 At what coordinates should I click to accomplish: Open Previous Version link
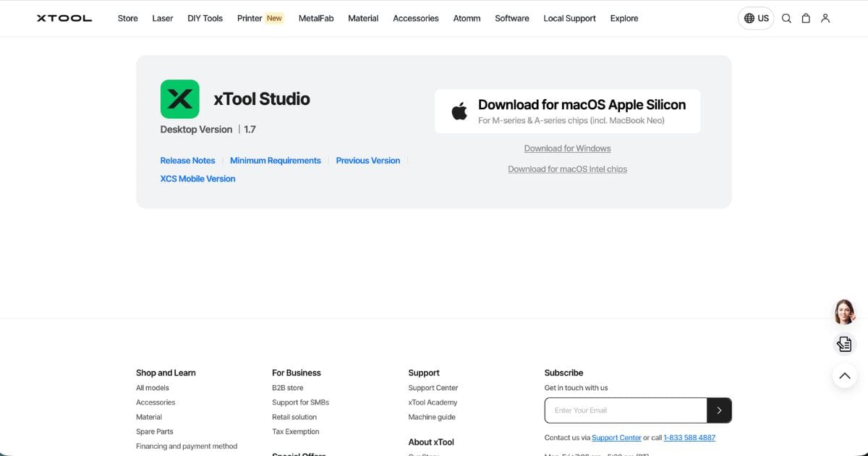(368, 161)
